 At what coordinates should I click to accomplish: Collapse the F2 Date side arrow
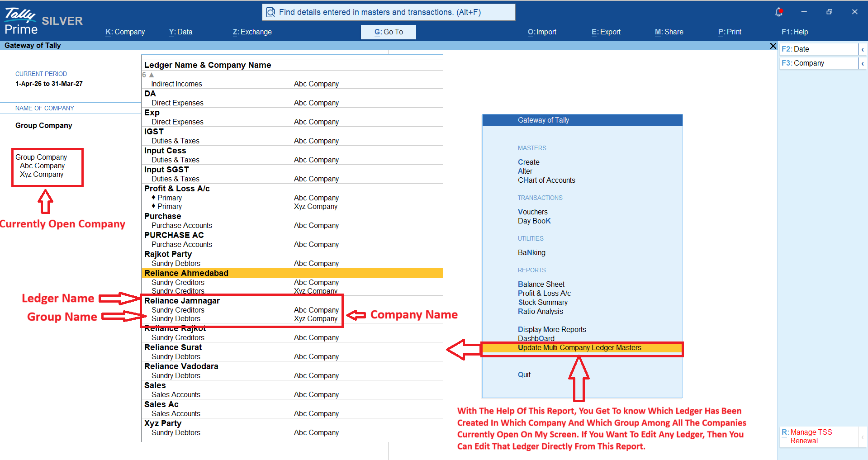click(x=863, y=49)
